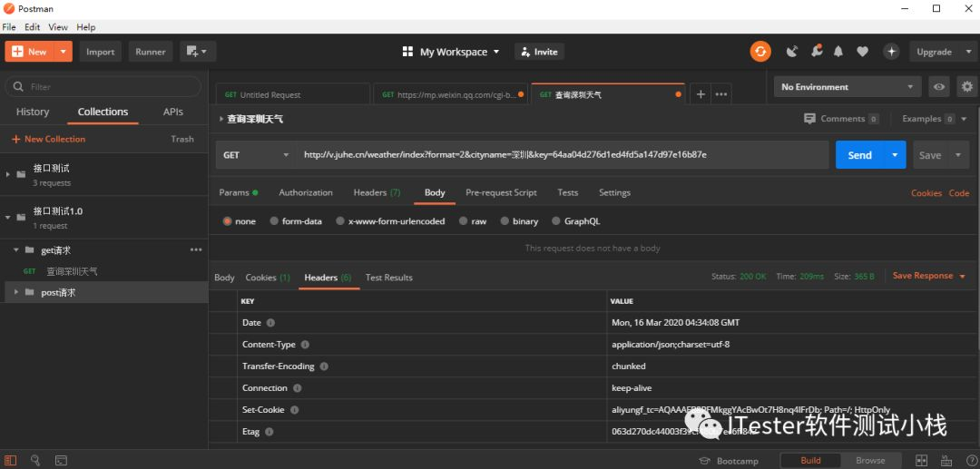Viewport: 980px width, 469px height.
Task: Open Find and Replace icon in status bar
Action: click(x=35, y=460)
